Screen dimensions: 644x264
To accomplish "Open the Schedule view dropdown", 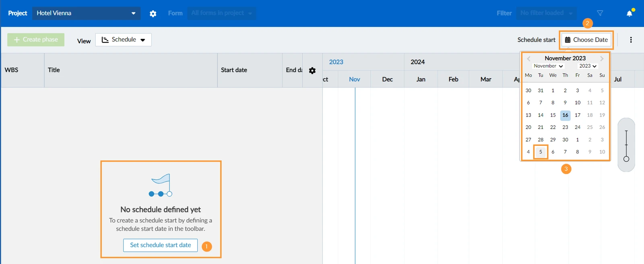I will [123, 39].
